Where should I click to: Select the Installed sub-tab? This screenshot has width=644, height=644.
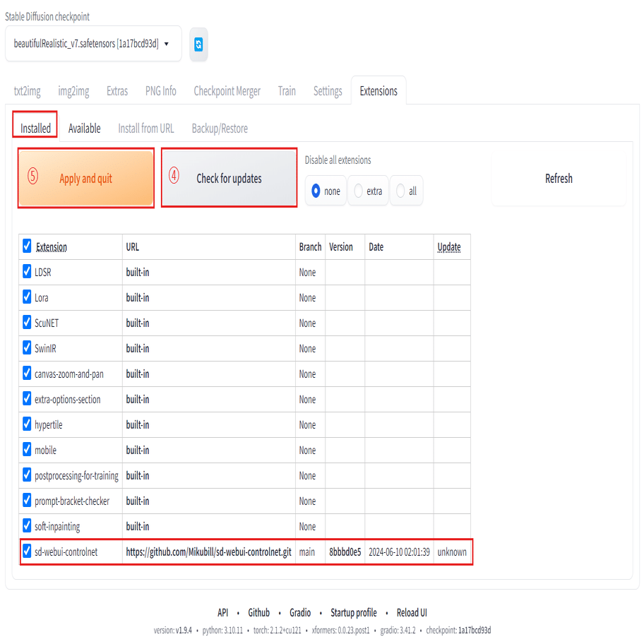pos(35,128)
